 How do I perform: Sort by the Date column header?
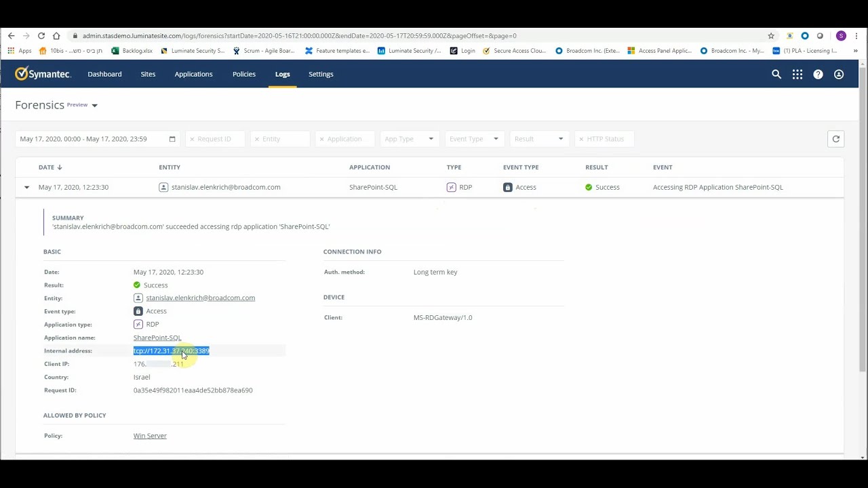pos(50,167)
